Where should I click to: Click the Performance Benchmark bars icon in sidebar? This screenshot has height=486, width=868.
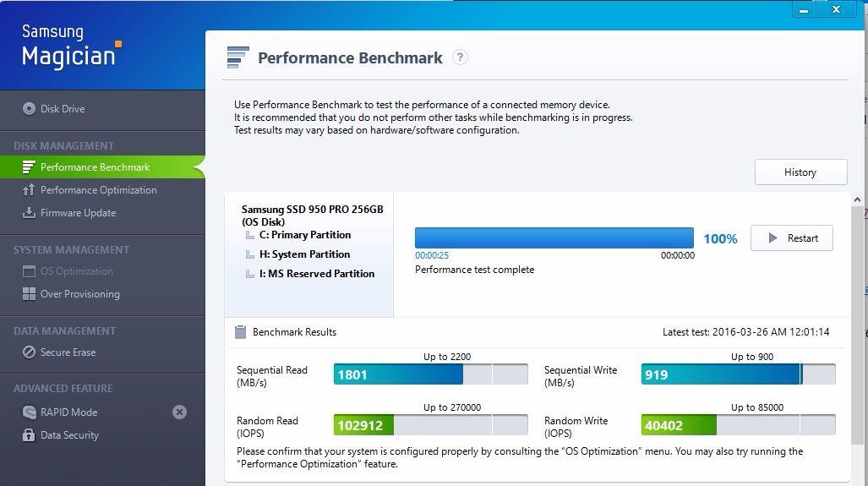29,167
